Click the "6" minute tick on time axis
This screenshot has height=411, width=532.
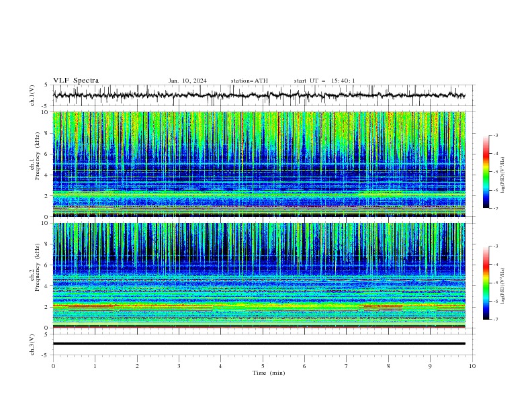coord(304,366)
